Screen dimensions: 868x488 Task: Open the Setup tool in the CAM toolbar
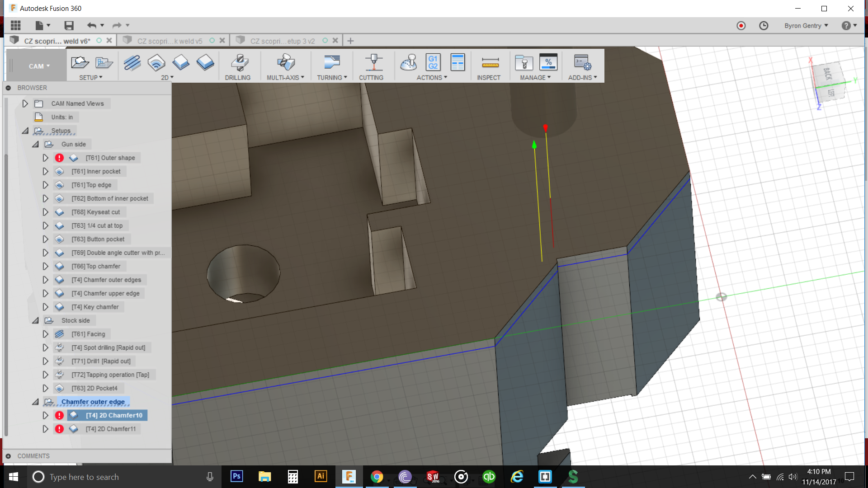coord(80,63)
